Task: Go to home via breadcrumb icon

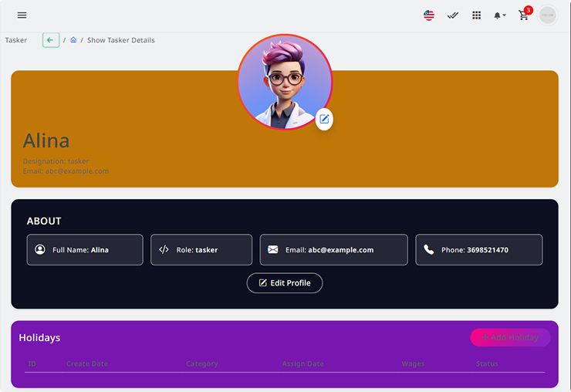Action: pos(73,40)
